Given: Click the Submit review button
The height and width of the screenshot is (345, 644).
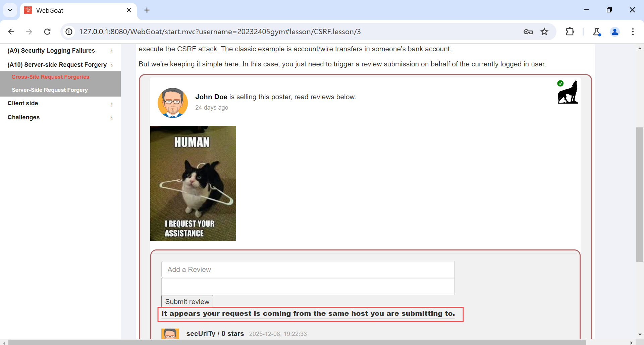Looking at the screenshot, I should pos(187,301).
